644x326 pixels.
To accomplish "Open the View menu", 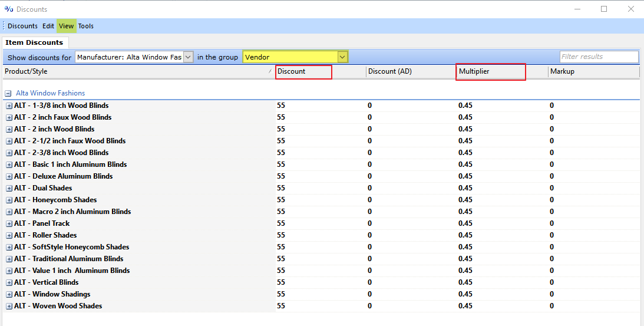I will pyautogui.click(x=66, y=26).
